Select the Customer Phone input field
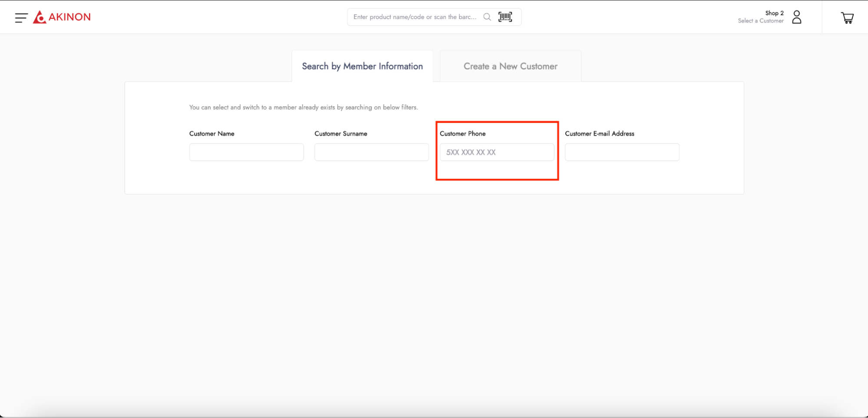 [497, 152]
